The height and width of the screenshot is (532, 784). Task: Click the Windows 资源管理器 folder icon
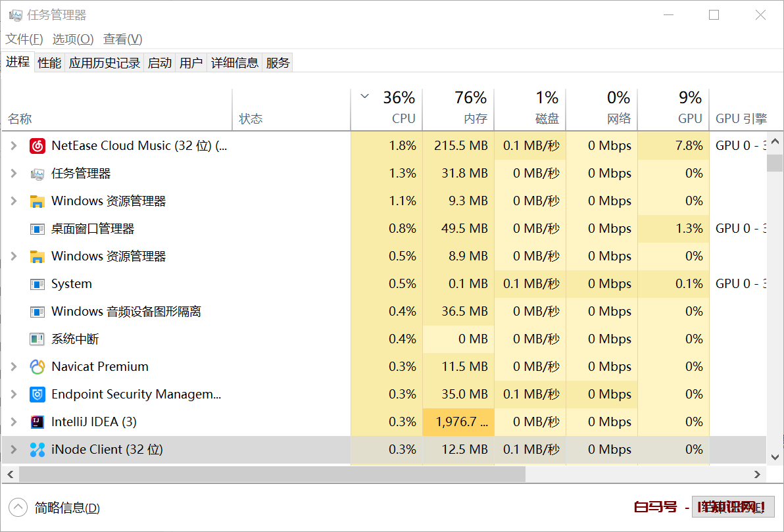click(x=37, y=201)
